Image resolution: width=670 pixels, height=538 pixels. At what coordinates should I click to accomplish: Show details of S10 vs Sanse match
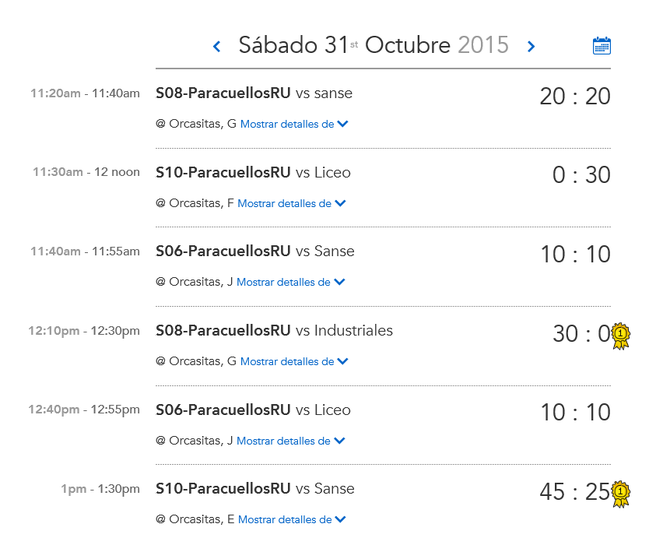coord(292,520)
